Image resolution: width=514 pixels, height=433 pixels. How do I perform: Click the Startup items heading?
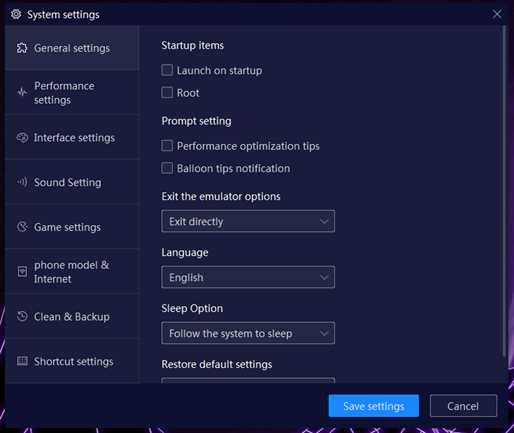coord(193,45)
